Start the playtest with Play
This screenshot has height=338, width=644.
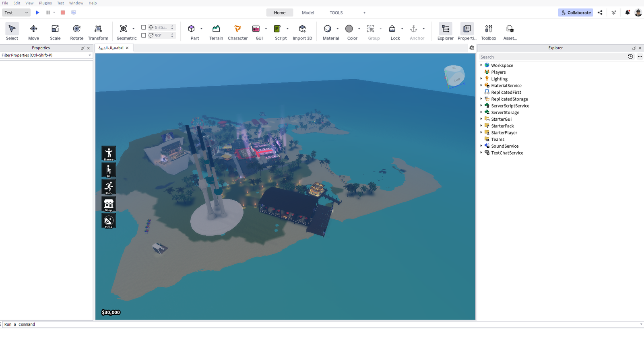point(37,12)
